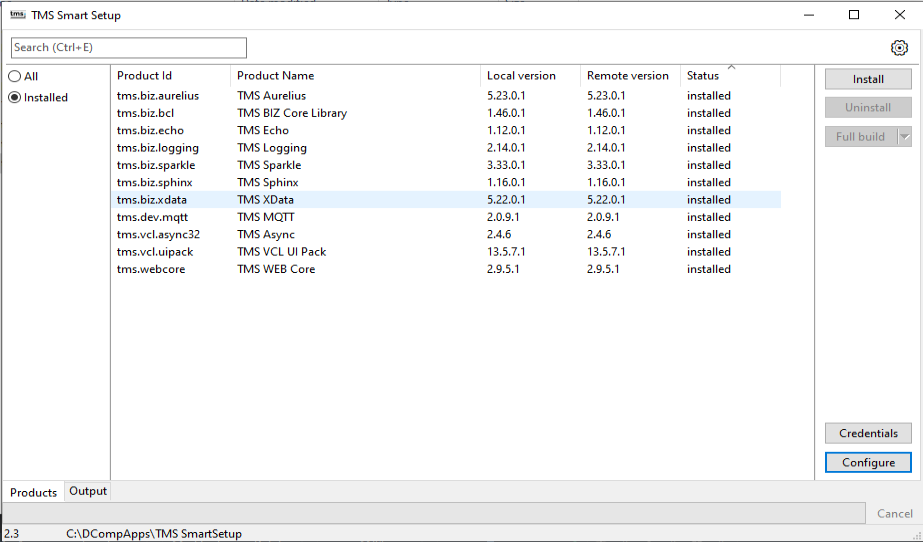The height and width of the screenshot is (542, 923).
Task: Open settings via the gear icon
Action: tap(898, 48)
